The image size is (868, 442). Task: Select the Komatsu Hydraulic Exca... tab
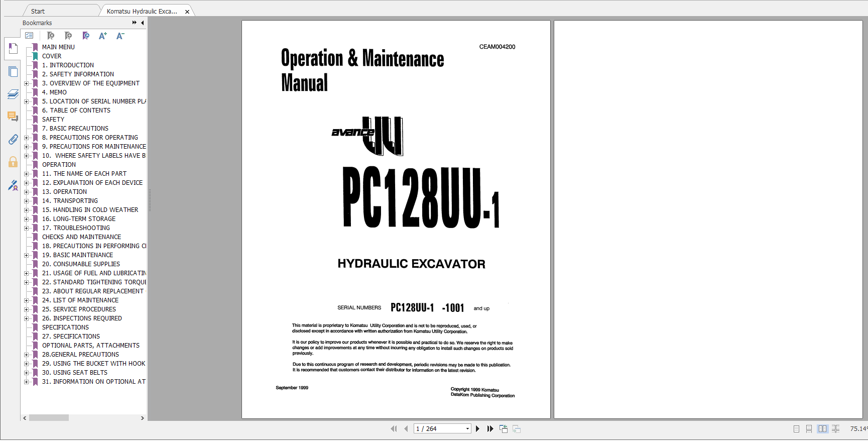(x=142, y=11)
